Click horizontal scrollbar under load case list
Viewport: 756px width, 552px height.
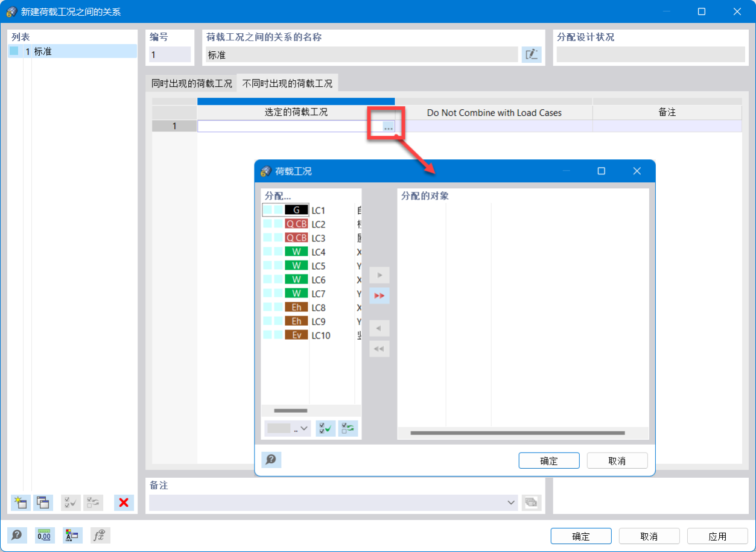[x=291, y=411]
